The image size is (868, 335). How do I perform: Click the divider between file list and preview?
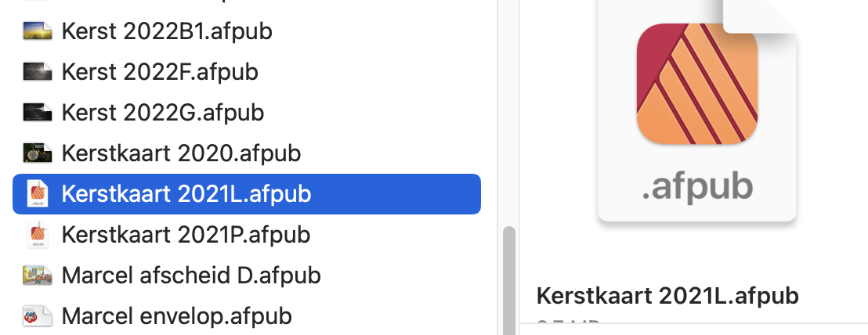pyautogui.click(x=519, y=167)
